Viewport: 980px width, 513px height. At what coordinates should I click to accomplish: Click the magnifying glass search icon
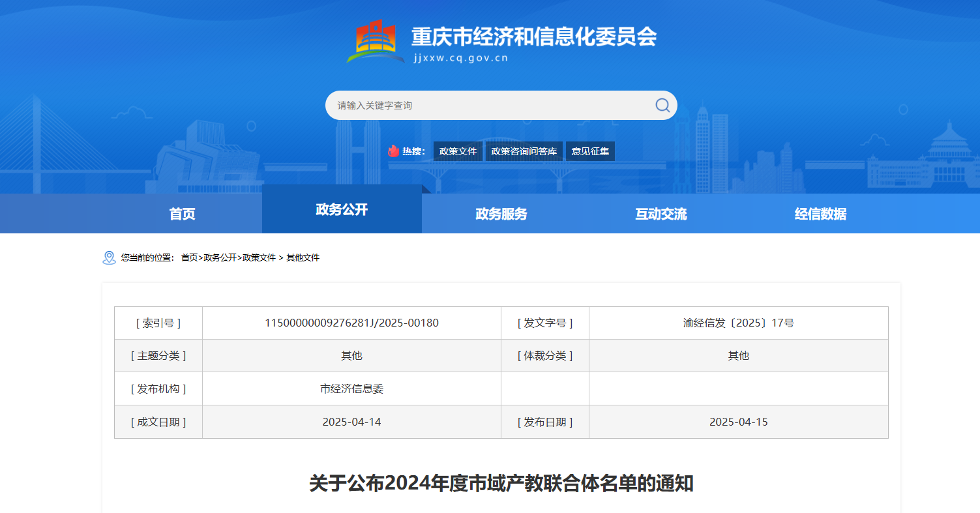(662, 105)
